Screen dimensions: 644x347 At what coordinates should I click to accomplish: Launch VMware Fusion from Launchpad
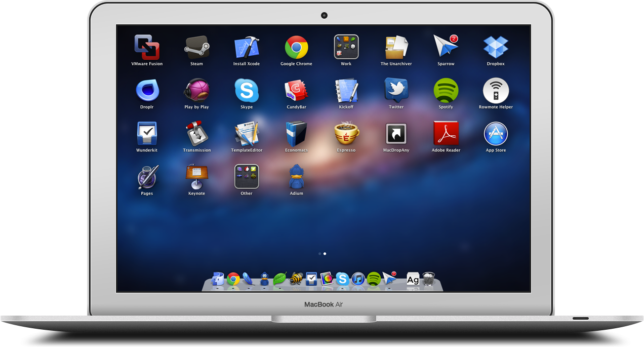pos(147,48)
